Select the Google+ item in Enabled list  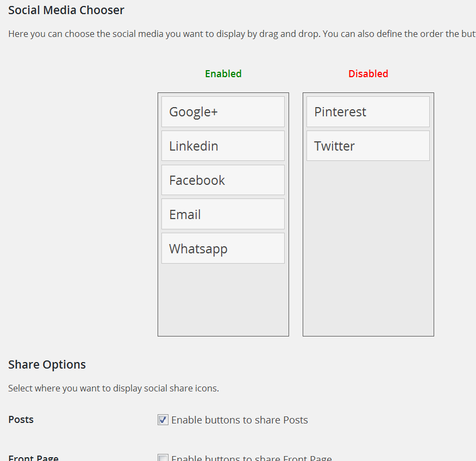pyautogui.click(x=223, y=112)
